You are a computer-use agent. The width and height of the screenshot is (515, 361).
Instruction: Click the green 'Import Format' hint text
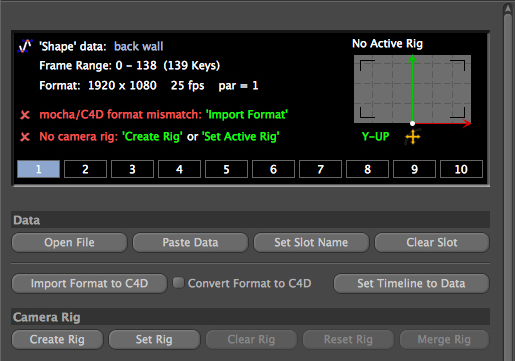click(x=247, y=115)
